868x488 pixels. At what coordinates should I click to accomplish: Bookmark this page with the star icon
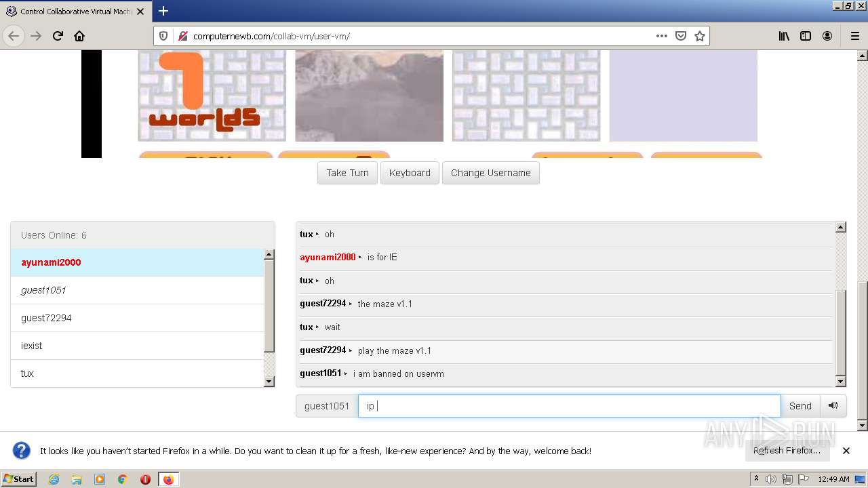pyautogui.click(x=700, y=36)
